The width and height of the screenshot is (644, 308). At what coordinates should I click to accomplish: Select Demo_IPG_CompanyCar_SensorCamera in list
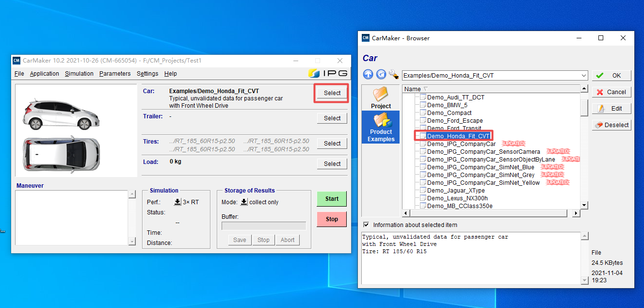[x=483, y=151]
